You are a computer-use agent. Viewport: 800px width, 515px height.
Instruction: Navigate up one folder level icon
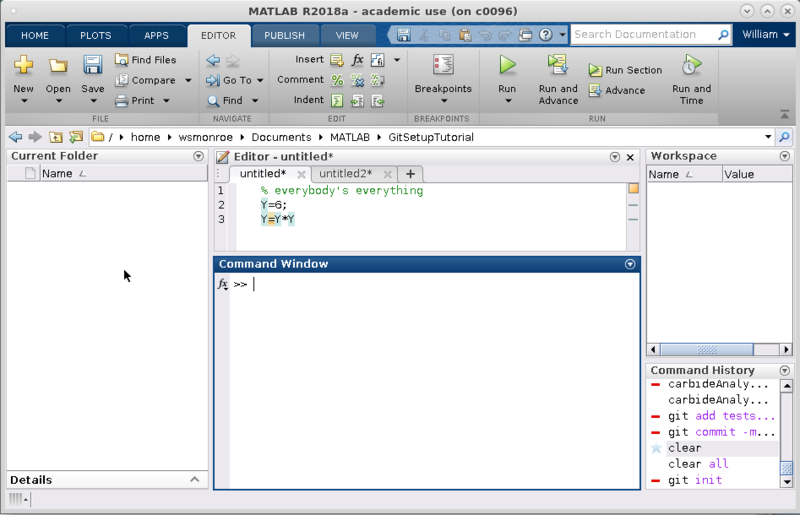(x=56, y=137)
